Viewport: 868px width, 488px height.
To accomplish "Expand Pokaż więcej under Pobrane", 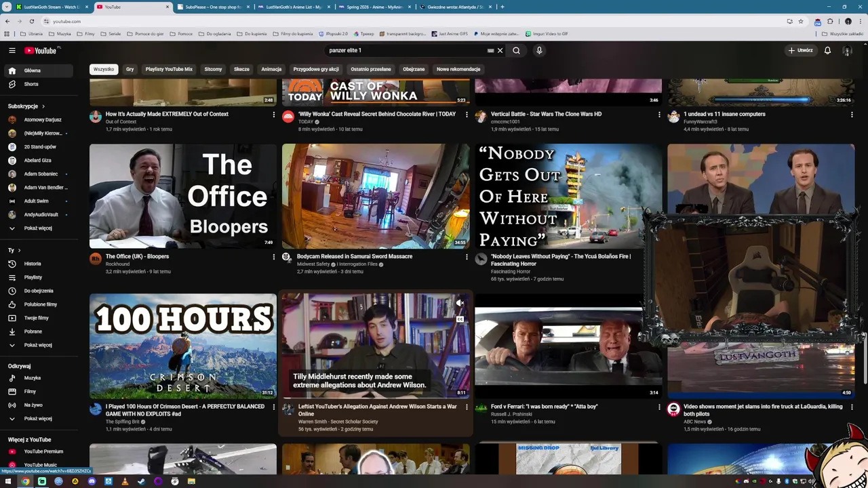I will (x=39, y=345).
